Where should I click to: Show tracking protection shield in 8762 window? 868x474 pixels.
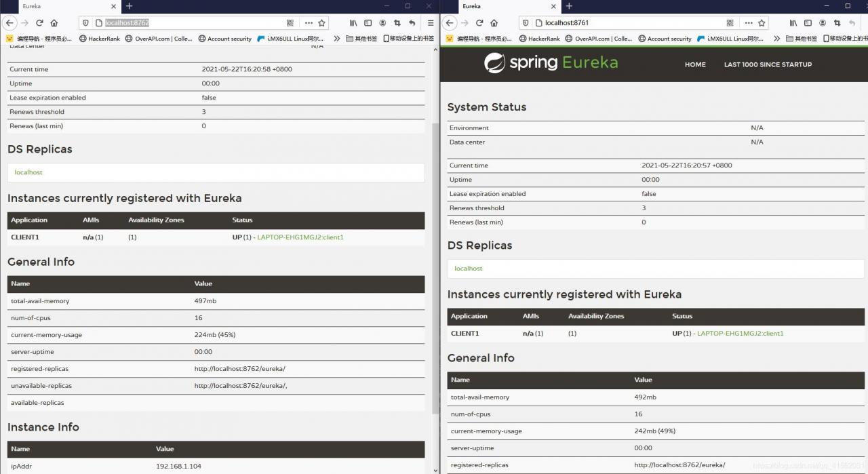click(x=85, y=22)
